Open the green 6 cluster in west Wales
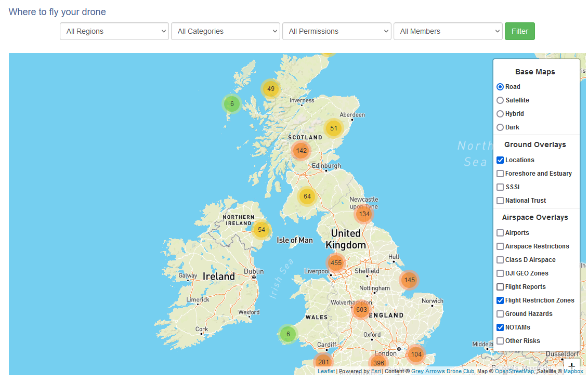The height and width of the screenshot is (382, 588). coord(288,334)
